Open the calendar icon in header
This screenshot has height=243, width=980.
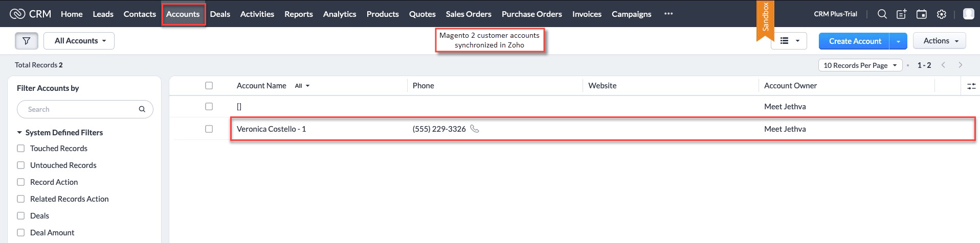[921, 14]
